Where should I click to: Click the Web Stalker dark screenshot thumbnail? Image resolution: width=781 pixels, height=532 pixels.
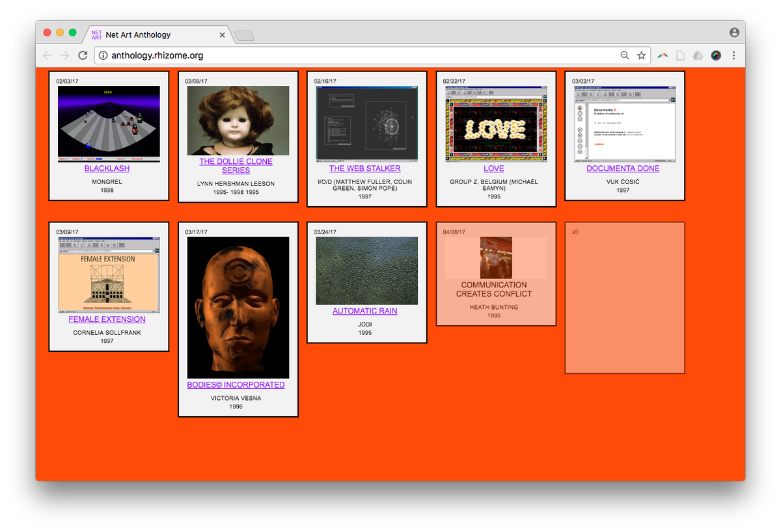click(x=367, y=124)
